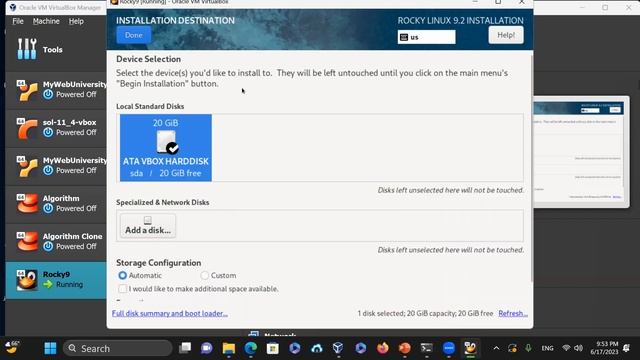Screen dimensions: 640x360
Task: Open File menu in VirtualBox Manager
Action: pyautogui.click(x=18, y=21)
